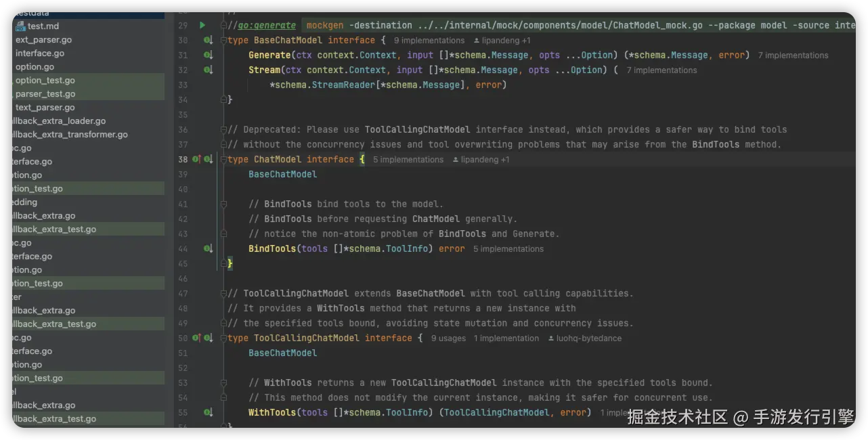
Task: Open 5 implementations hint of ChatModel interface
Action: point(408,160)
